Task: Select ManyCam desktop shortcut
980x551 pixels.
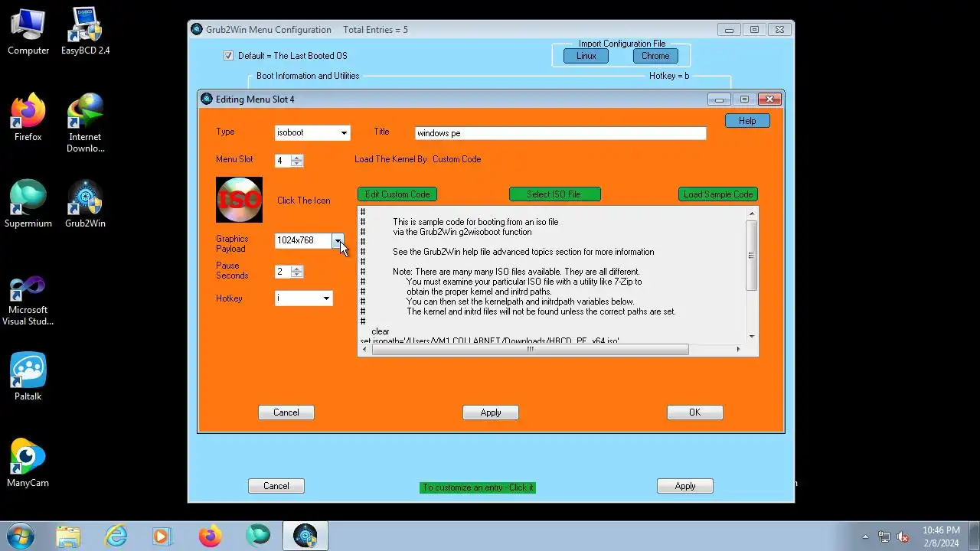Action: pyautogui.click(x=28, y=464)
